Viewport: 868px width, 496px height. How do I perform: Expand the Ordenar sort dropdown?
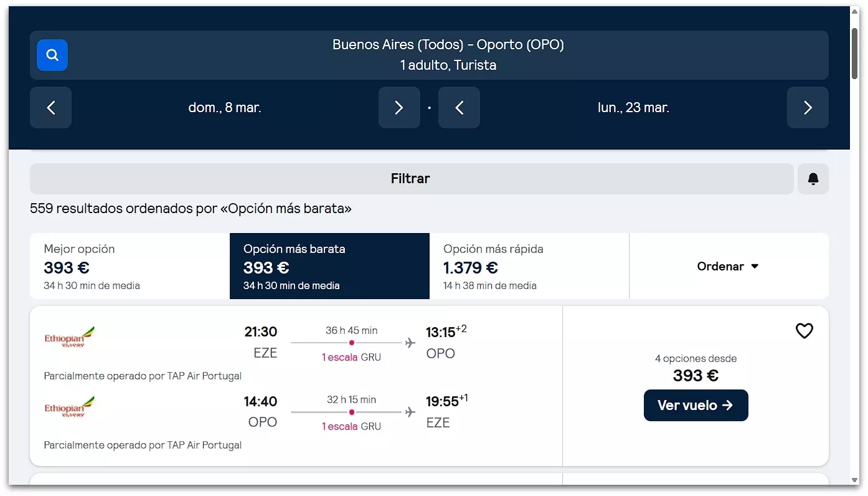pyautogui.click(x=728, y=266)
